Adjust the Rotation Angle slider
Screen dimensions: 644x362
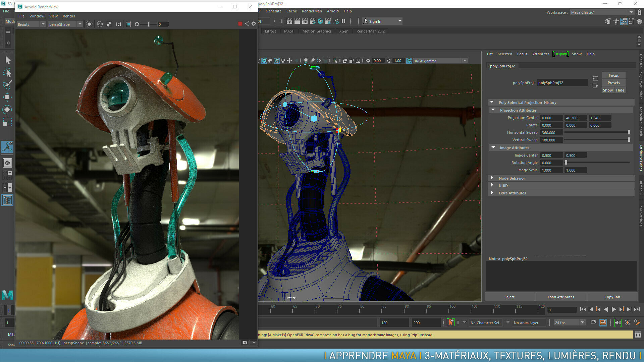566,163
